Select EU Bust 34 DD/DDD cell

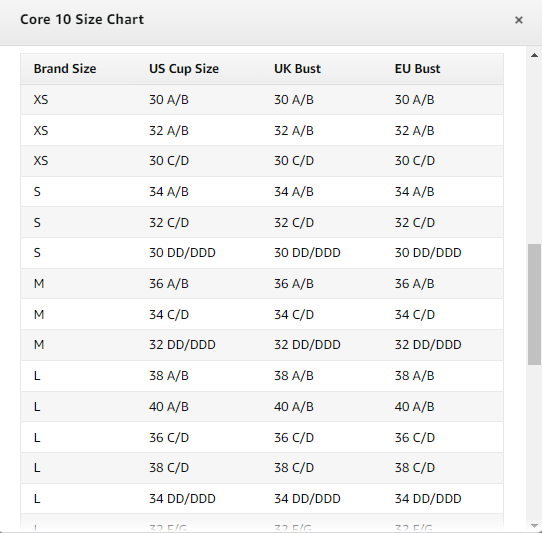pos(428,499)
